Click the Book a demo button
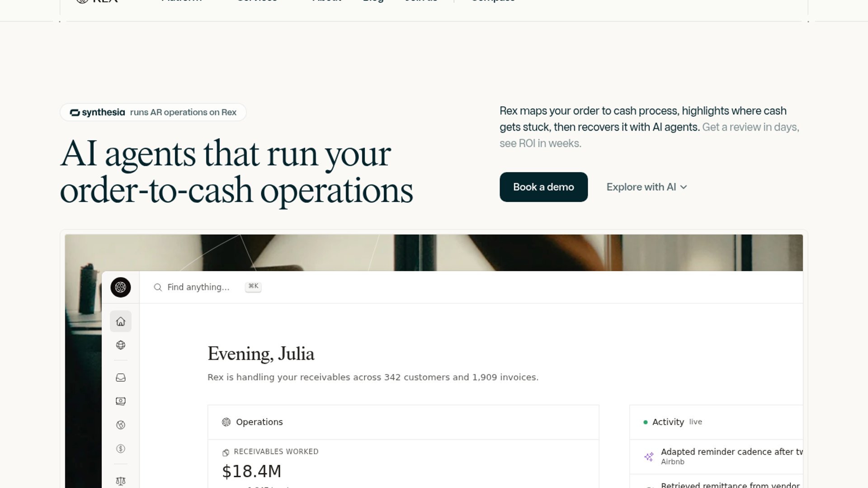This screenshot has height=488, width=868. (543, 187)
